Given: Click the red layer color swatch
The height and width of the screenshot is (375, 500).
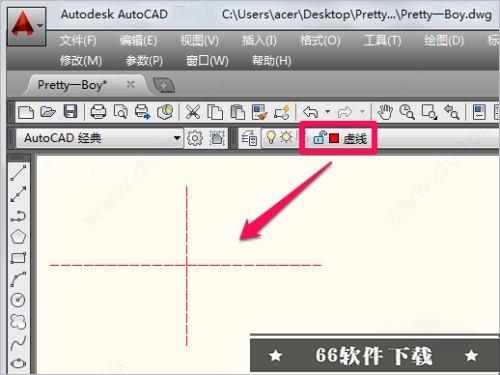Looking at the screenshot, I should 334,138.
